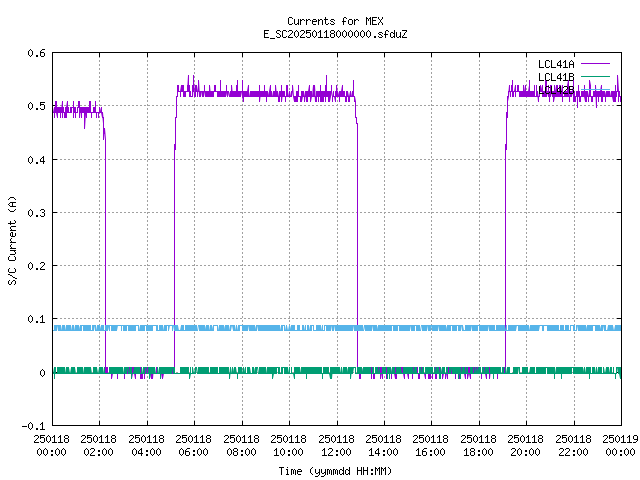Click the 250118 14:00 x-axis tick label
640x480 pixels.
[x=384, y=446]
